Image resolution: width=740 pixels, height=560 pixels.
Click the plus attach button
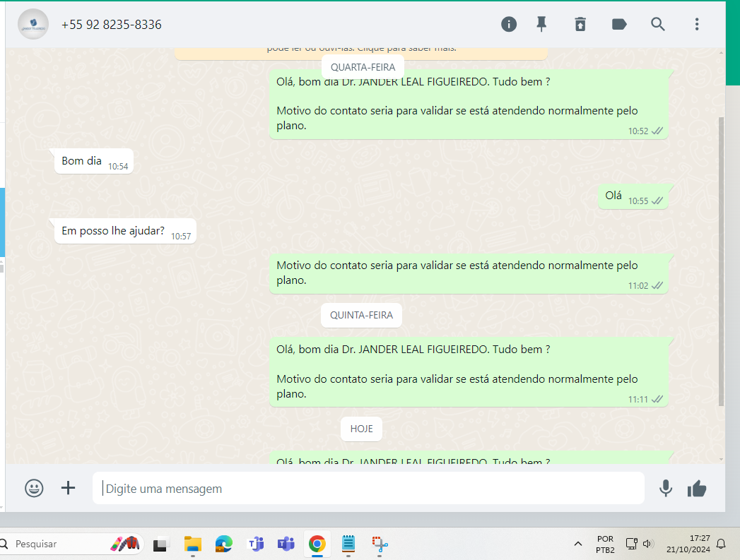[x=68, y=488]
